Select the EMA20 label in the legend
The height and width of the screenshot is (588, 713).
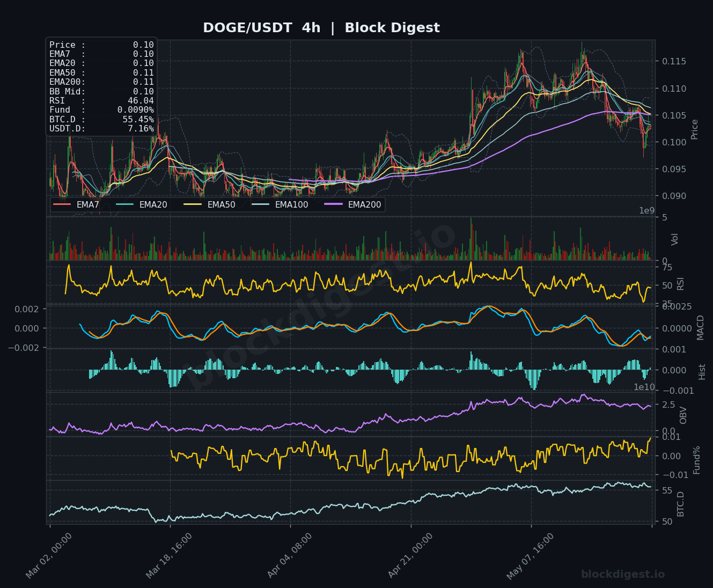tap(153, 204)
